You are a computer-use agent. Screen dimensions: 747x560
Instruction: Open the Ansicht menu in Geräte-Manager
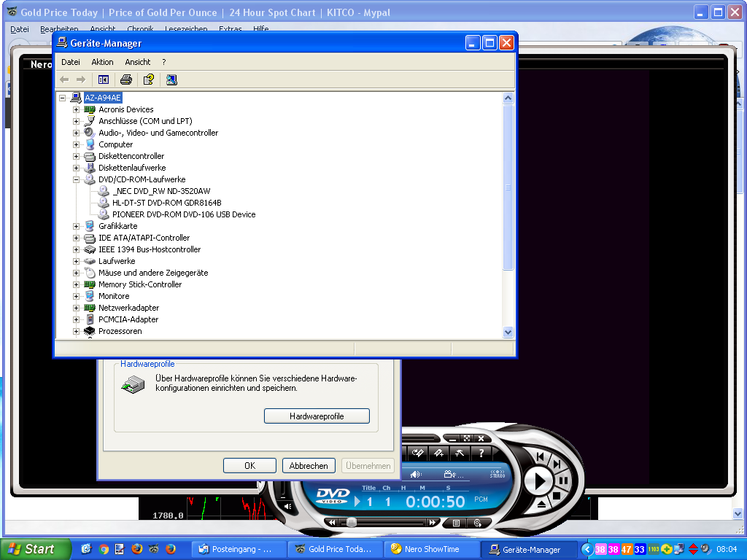click(138, 62)
